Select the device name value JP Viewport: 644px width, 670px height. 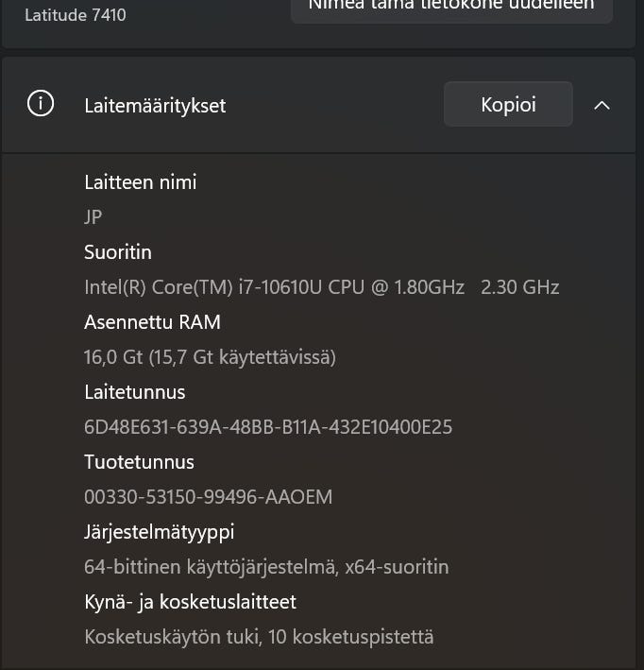93,217
